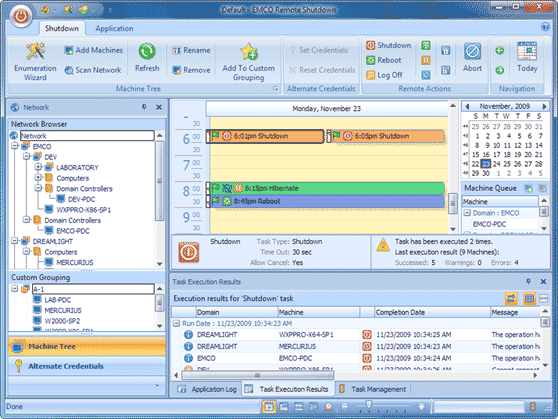Run the Log Off remote action

coord(384,75)
